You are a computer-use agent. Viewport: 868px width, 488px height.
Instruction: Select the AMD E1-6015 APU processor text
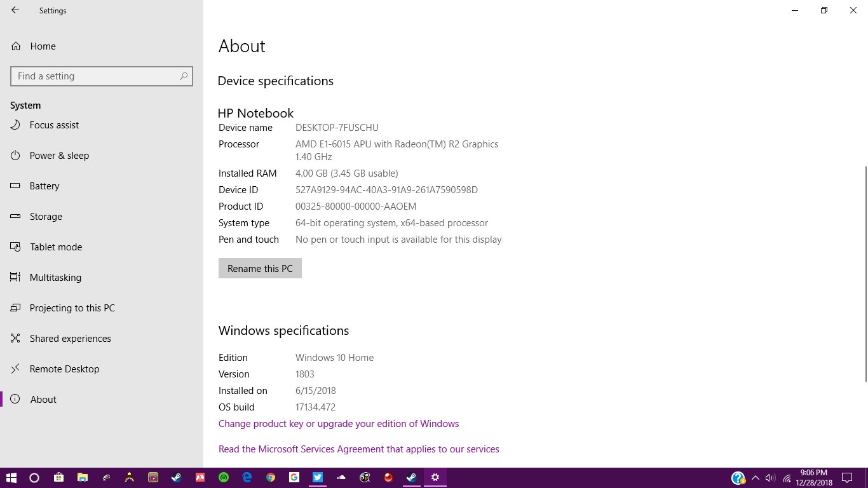(397, 151)
